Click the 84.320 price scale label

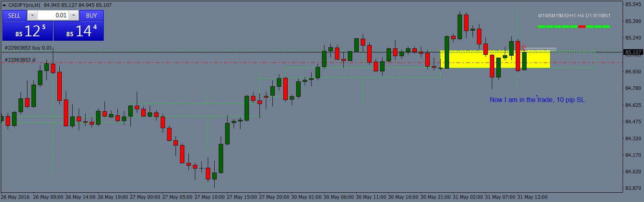633,138
